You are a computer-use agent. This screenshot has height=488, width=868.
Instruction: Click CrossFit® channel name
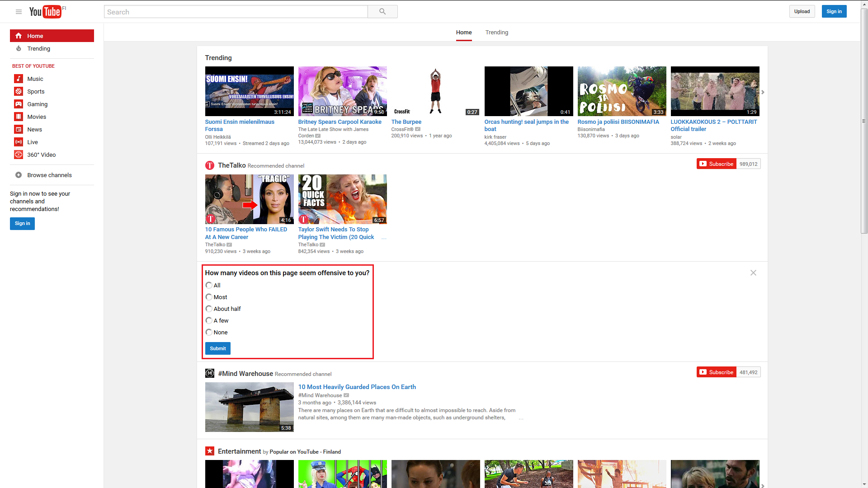coord(402,129)
